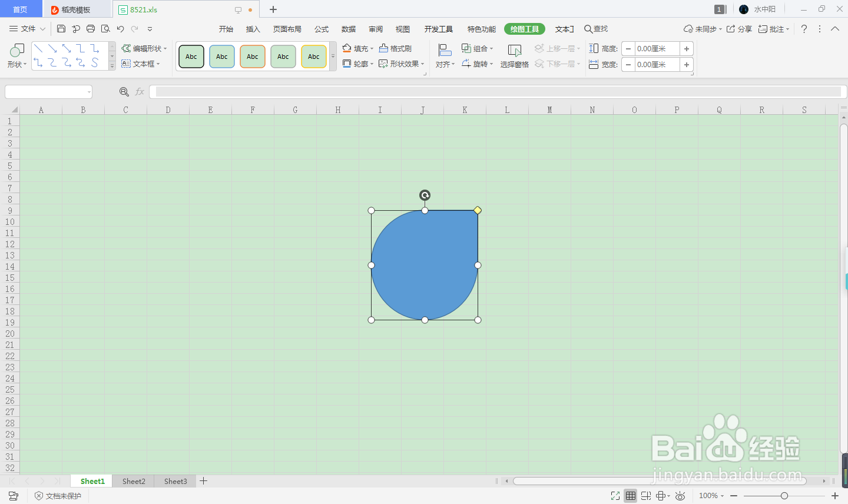This screenshot has width=848, height=504.
Task: Click the Name Box field
Action: pos(49,92)
